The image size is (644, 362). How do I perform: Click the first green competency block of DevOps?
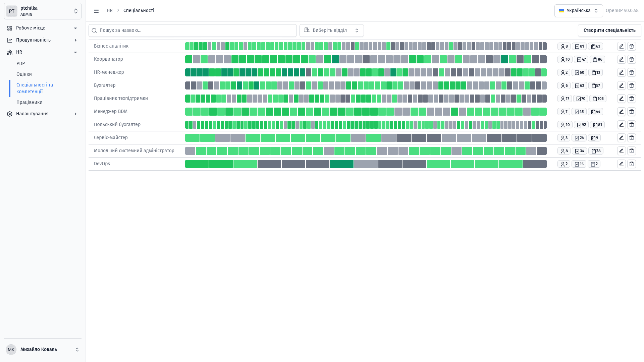tap(197, 164)
